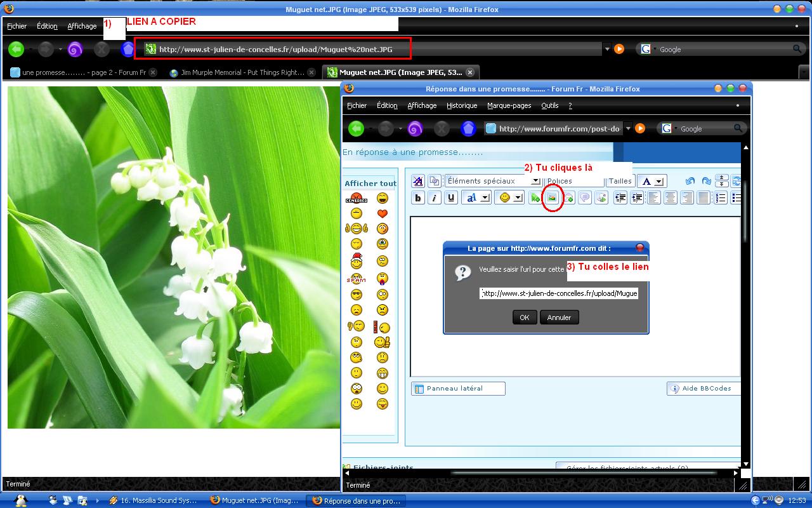Image resolution: width=812 pixels, height=508 pixels.
Task: Open the Historique menu in the forum window
Action: point(461,105)
